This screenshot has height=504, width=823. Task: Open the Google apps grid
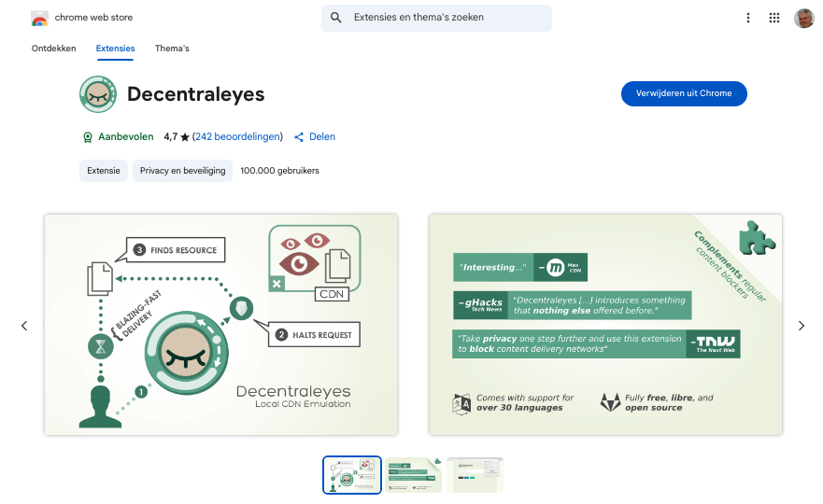click(x=773, y=18)
